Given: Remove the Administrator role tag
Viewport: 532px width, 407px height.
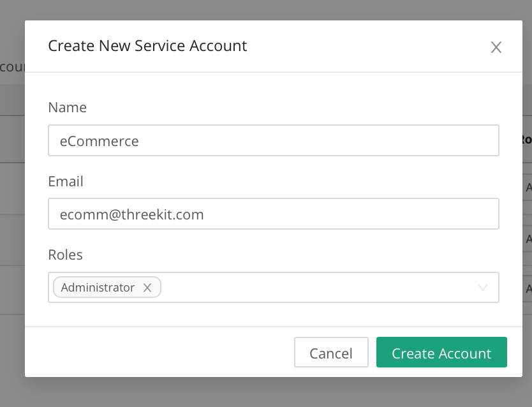Looking at the screenshot, I should tap(147, 288).
